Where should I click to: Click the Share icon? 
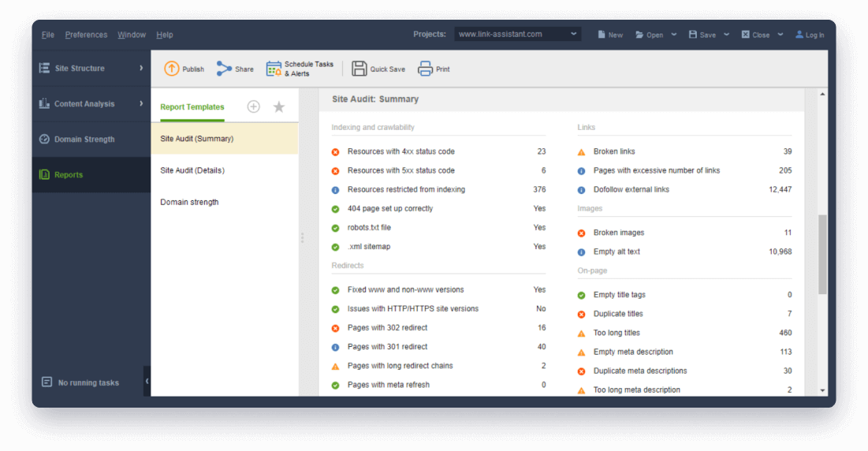click(x=224, y=69)
